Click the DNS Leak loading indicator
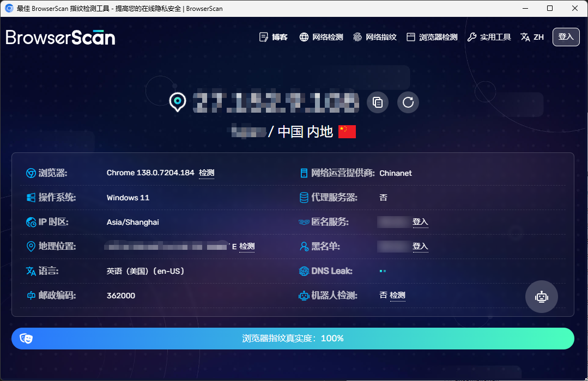The height and width of the screenshot is (381, 588). (x=383, y=271)
